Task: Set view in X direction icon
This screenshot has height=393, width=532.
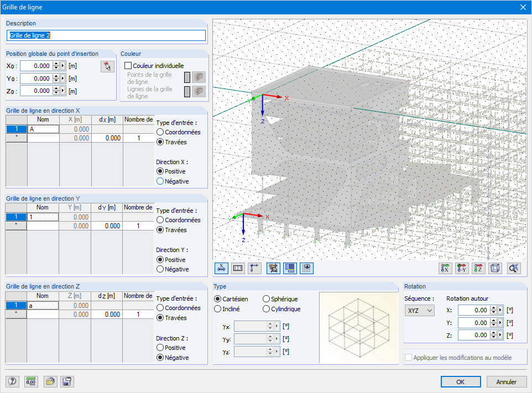Action: click(445, 268)
